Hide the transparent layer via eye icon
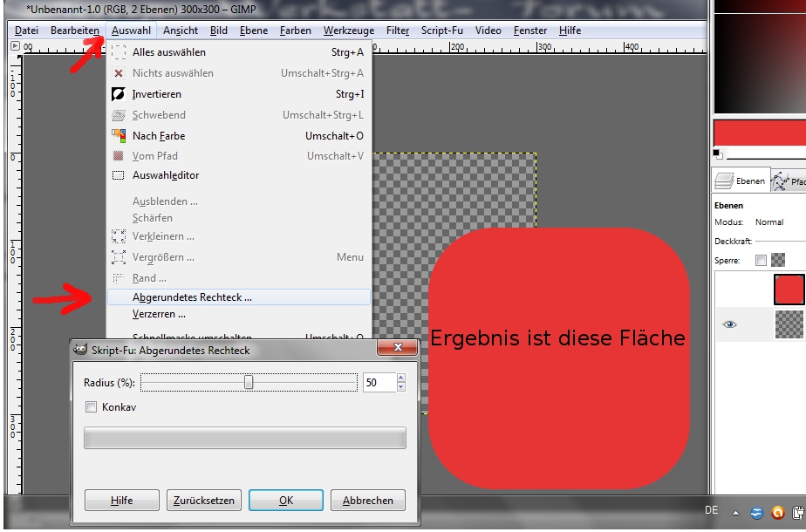806x532 pixels. click(730, 324)
